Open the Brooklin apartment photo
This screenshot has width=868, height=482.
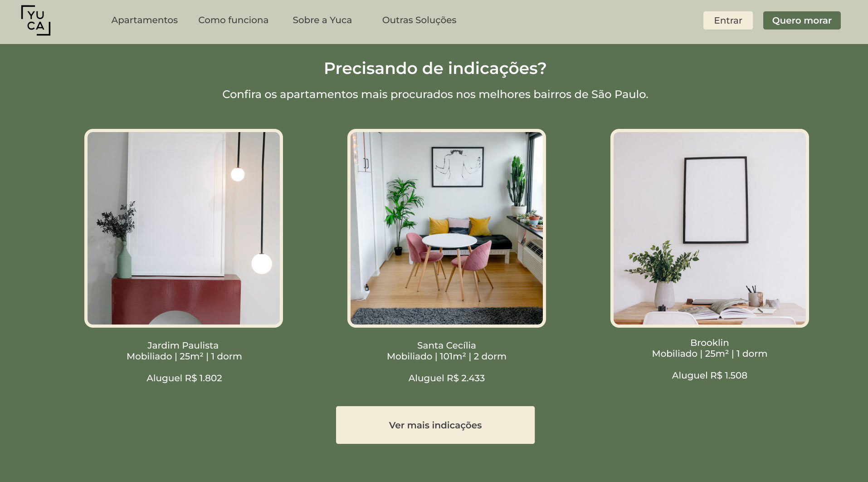[710, 228]
